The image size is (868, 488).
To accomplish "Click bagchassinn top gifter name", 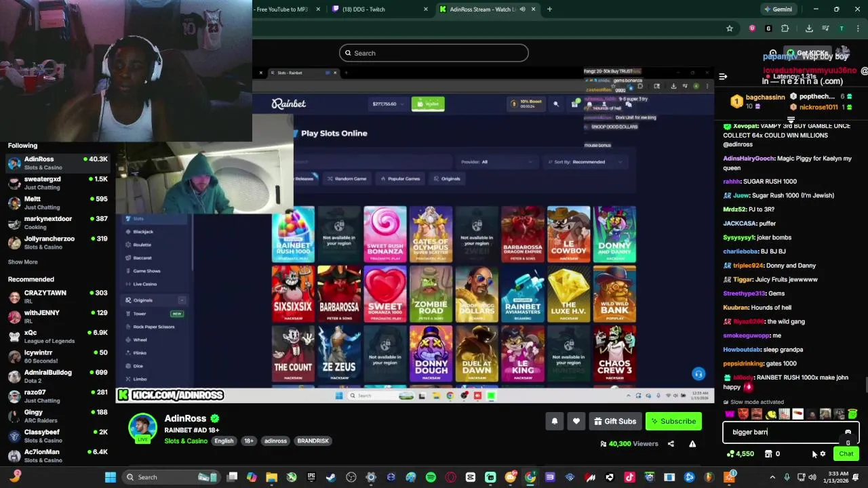I will pos(765,98).
